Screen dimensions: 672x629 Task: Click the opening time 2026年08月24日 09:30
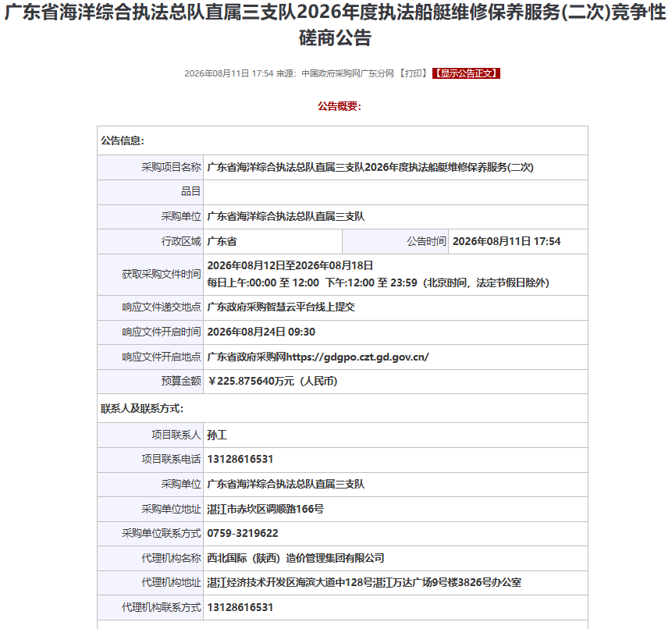tap(261, 332)
